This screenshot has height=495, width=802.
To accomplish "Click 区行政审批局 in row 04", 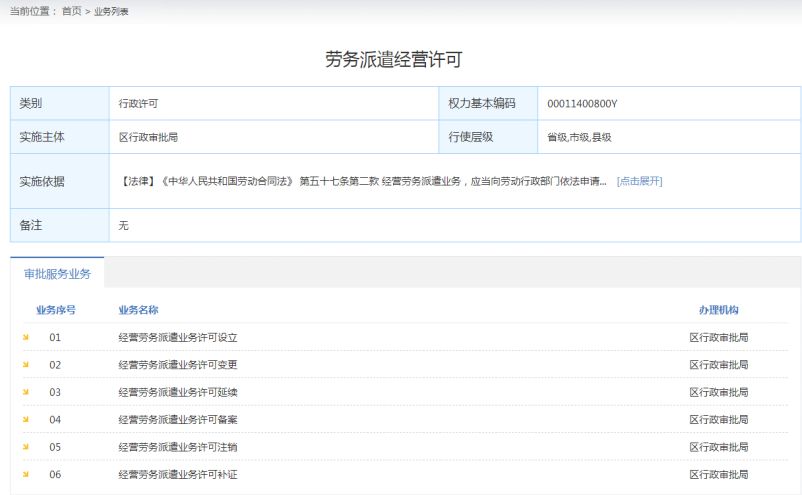I will 719,419.
